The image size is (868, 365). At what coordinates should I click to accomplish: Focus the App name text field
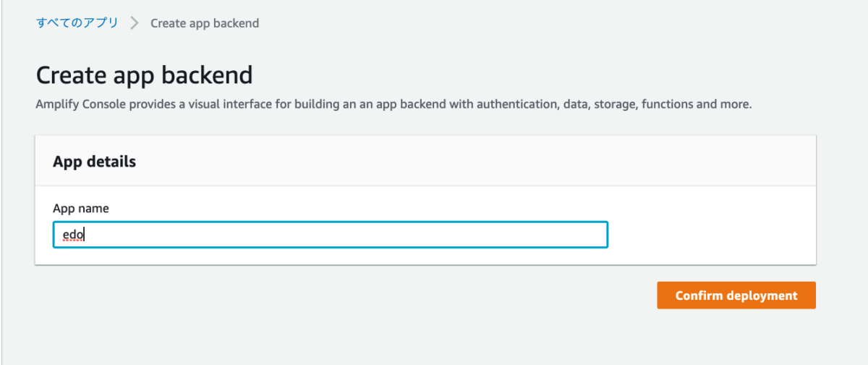330,235
